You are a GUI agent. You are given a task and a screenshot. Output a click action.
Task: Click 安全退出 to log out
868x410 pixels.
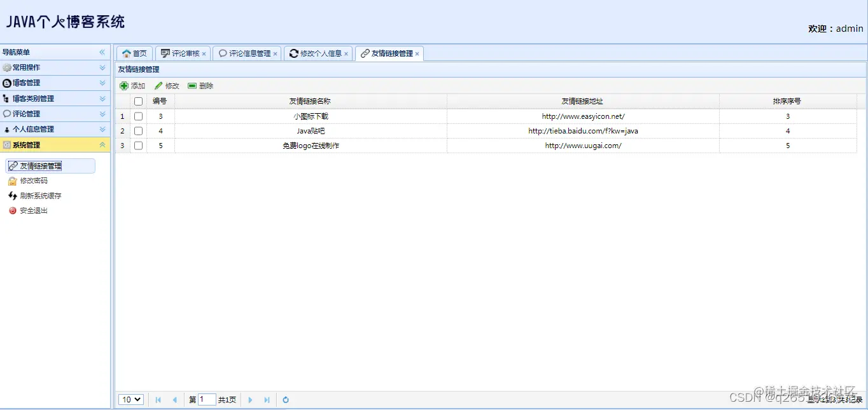click(34, 210)
